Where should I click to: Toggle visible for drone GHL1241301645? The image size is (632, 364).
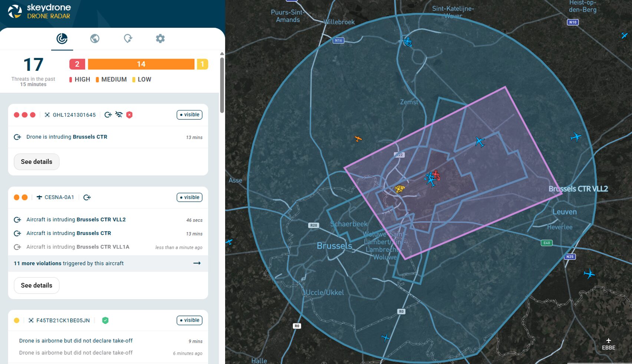(x=190, y=115)
